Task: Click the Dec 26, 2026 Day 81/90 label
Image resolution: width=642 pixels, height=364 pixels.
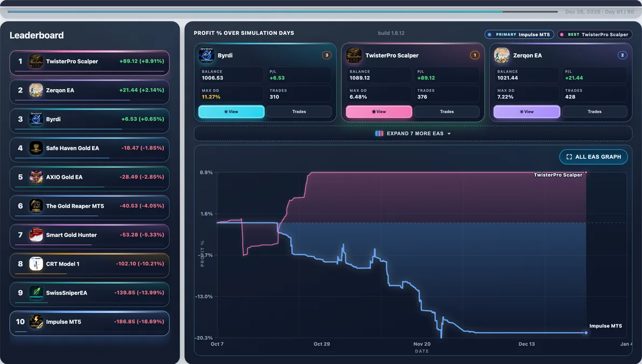Action: pos(599,12)
